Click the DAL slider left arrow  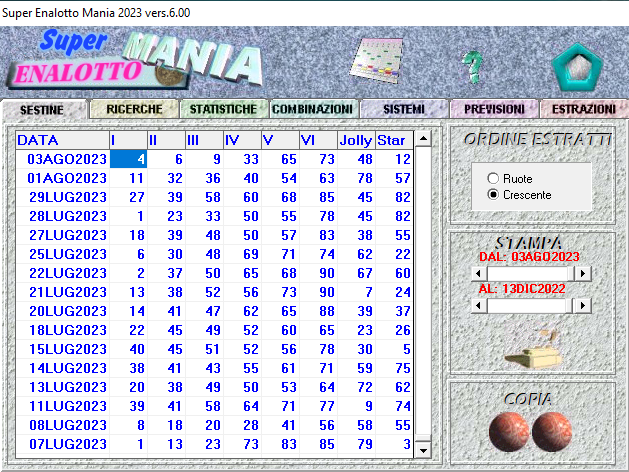point(479,273)
